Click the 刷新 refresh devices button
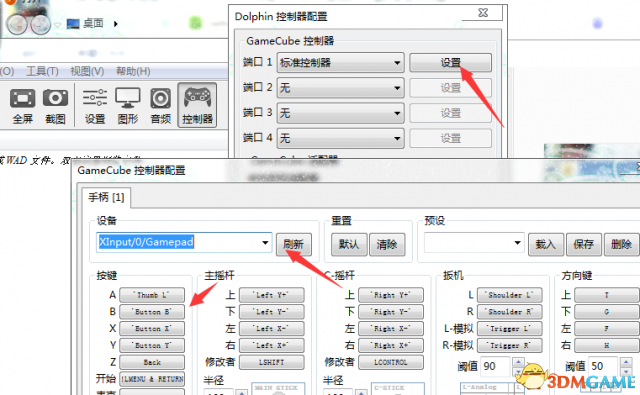640x395 pixels. pos(293,244)
